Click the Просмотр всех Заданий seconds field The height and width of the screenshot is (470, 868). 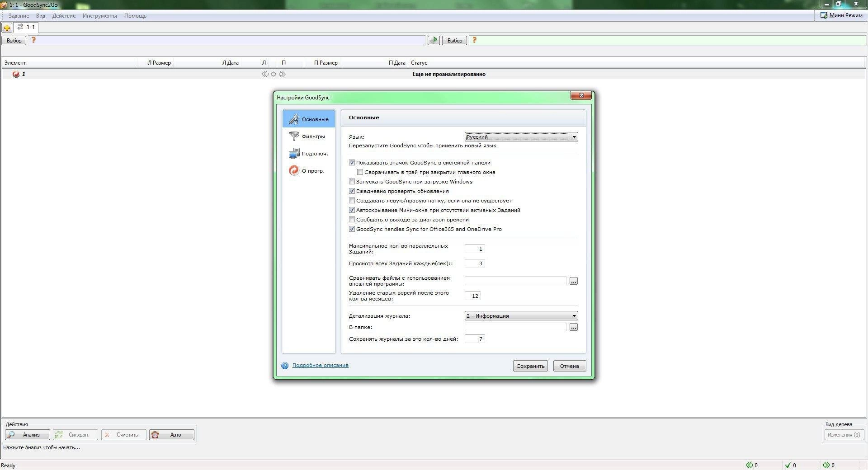(x=475, y=263)
